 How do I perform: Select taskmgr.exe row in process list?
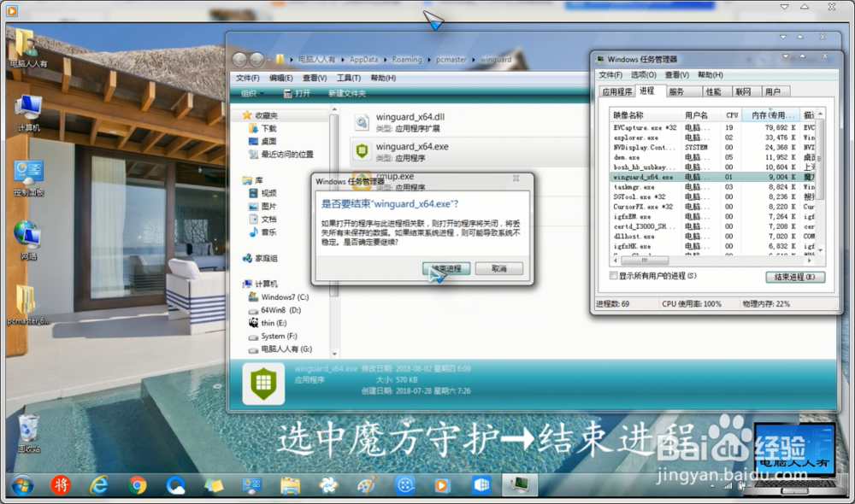pyautogui.click(x=714, y=187)
